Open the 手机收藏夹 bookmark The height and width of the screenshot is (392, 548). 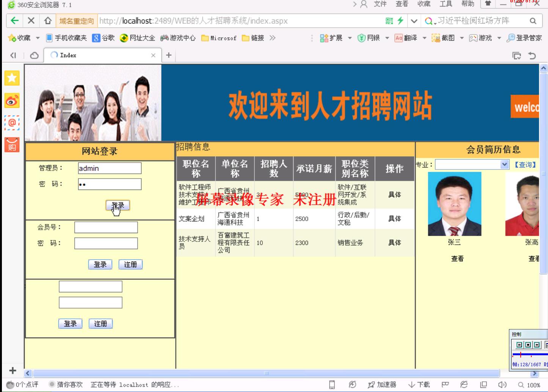tap(66, 38)
